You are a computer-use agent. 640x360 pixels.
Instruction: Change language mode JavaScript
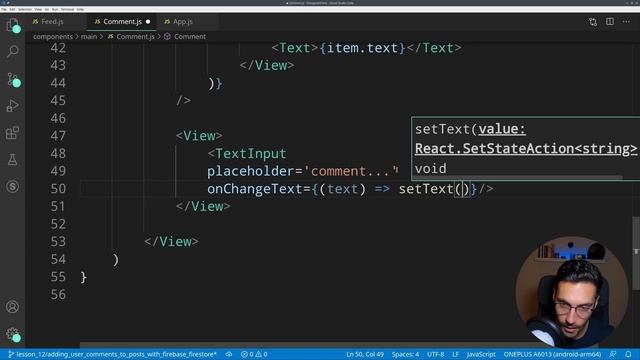481,354
